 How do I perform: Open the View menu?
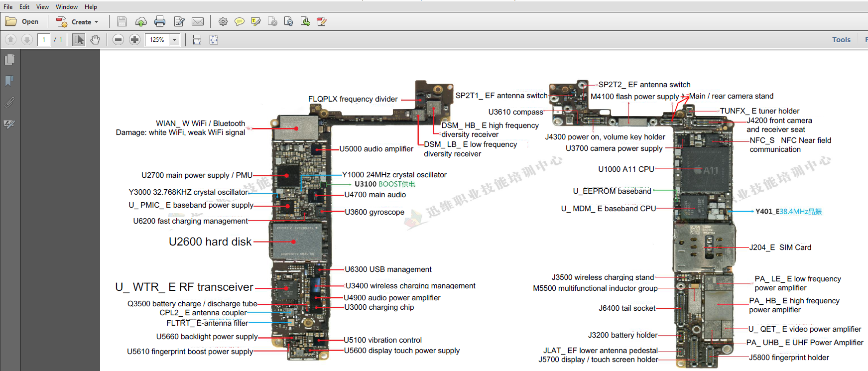42,7
